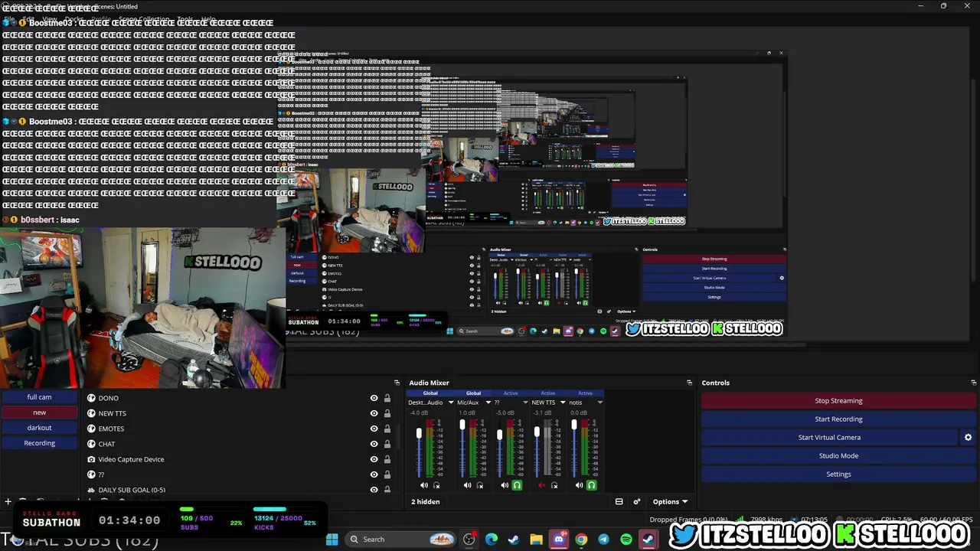Launch Microsoft Edge from the taskbar
This screenshot has width=980, height=551.
[x=492, y=540]
